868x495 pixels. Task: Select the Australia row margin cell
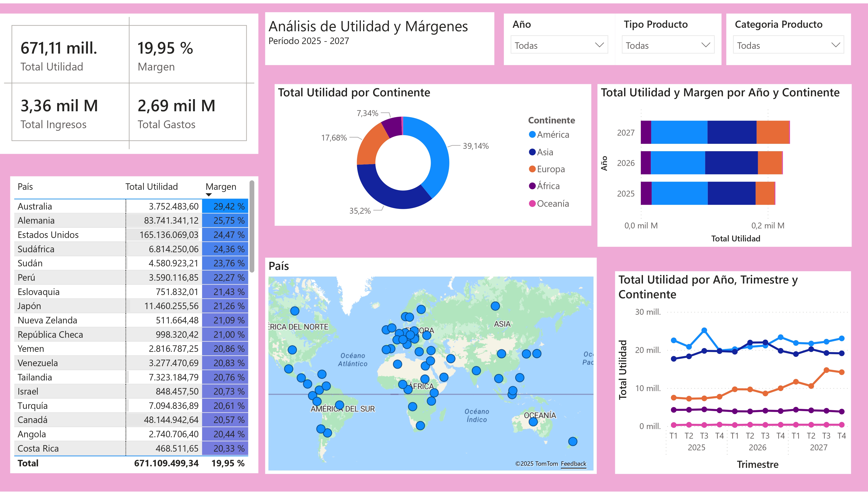225,206
